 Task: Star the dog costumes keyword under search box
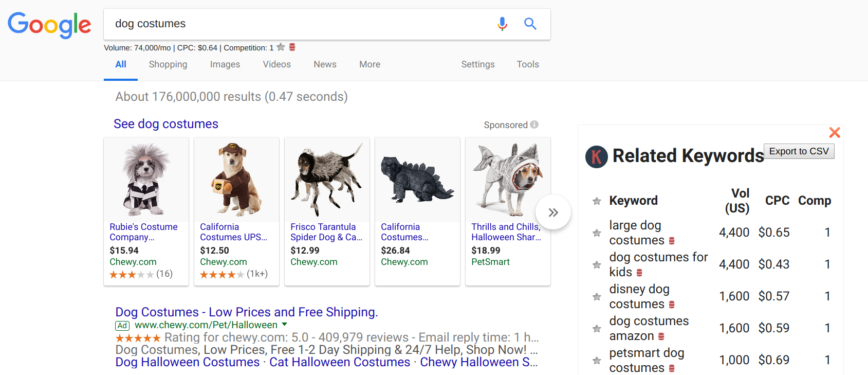pos(281,47)
